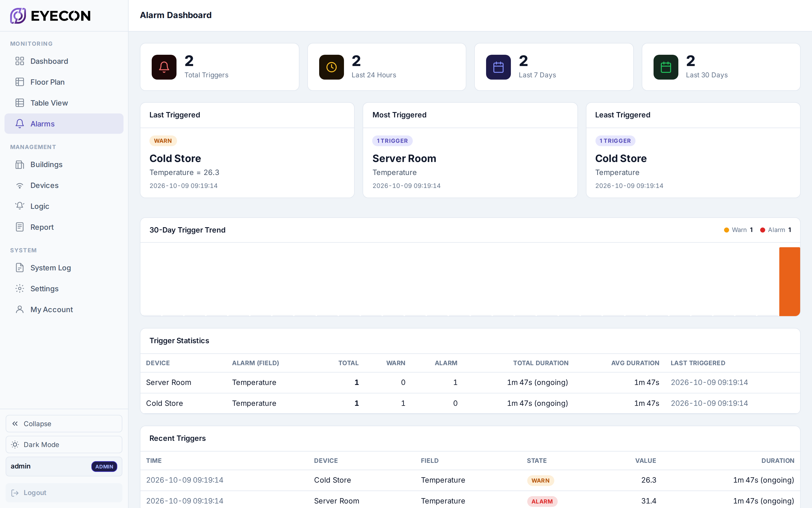The width and height of the screenshot is (812, 508).
Task: Click the clock Last 24 Hours icon
Action: tap(331, 67)
